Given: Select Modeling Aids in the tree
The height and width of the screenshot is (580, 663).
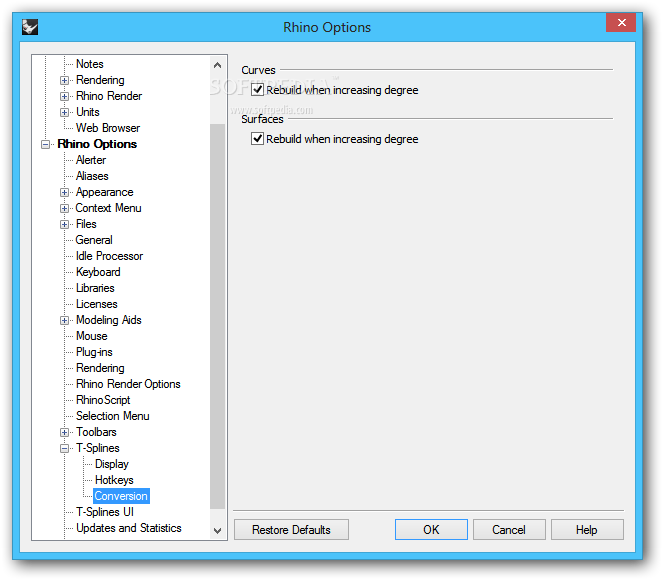Looking at the screenshot, I should click(109, 320).
